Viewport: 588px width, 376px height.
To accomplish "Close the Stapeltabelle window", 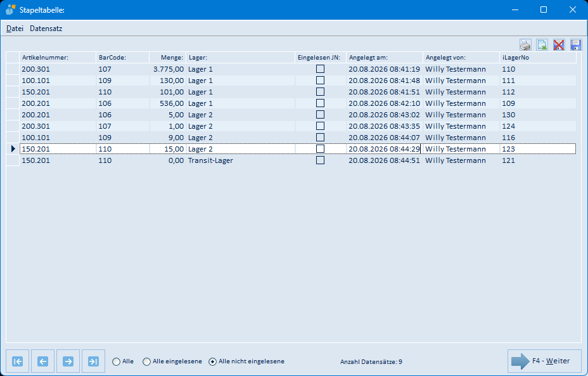I will coord(573,10).
